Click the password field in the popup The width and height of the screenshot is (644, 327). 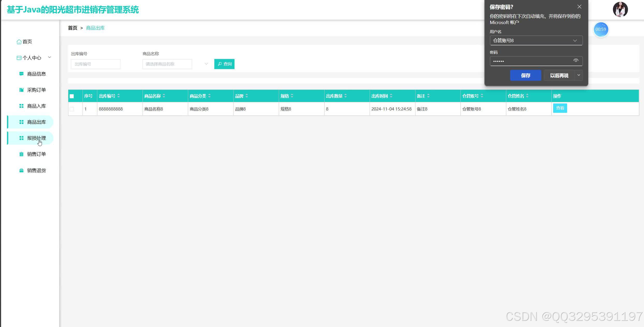tap(536, 61)
